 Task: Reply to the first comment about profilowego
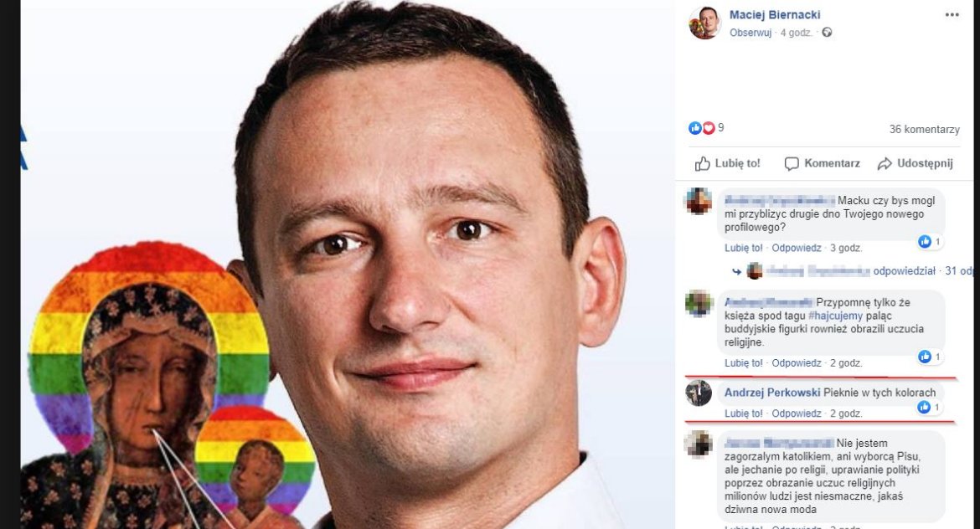(x=797, y=248)
